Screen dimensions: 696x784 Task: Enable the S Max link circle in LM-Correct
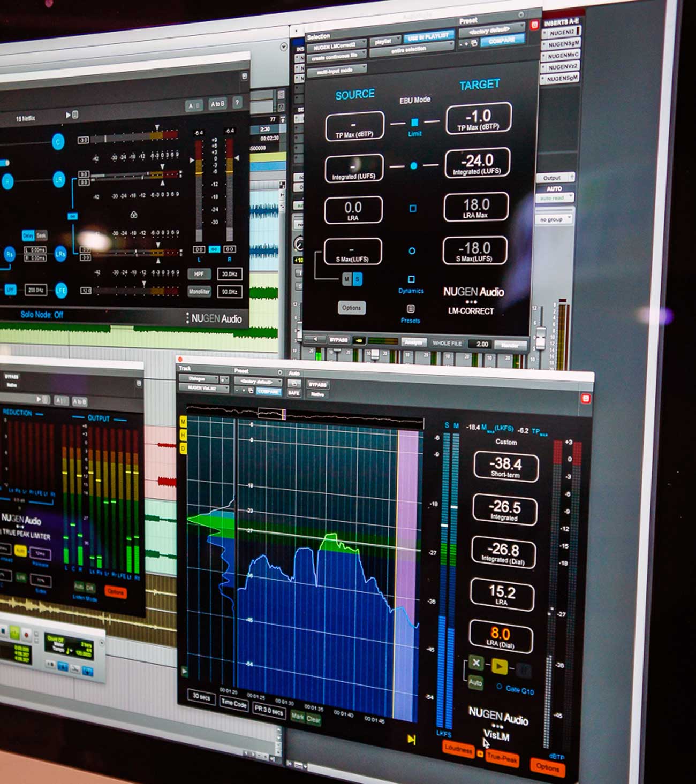pos(412,250)
